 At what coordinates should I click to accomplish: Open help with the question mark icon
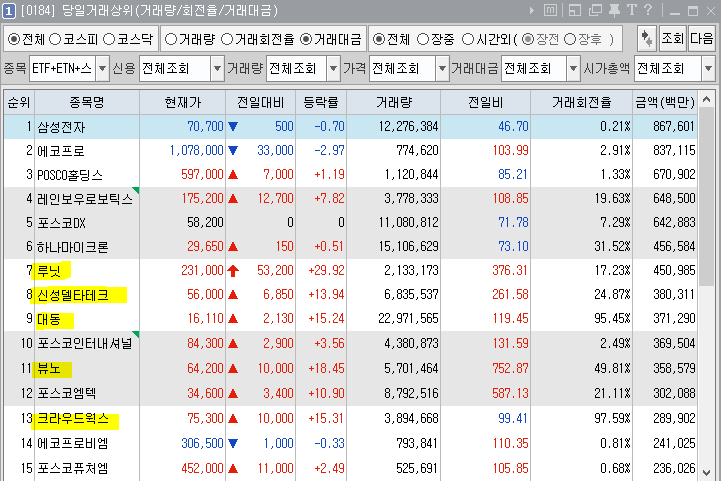tap(648, 10)
